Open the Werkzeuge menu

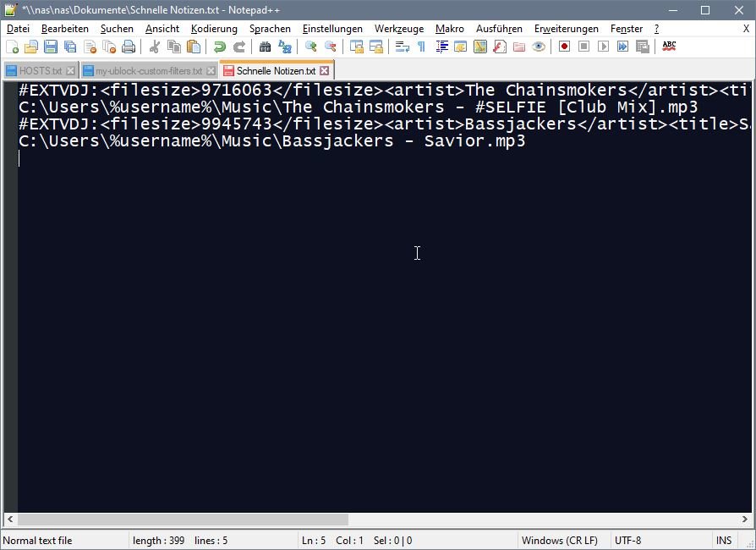click(x=399, y=29)
